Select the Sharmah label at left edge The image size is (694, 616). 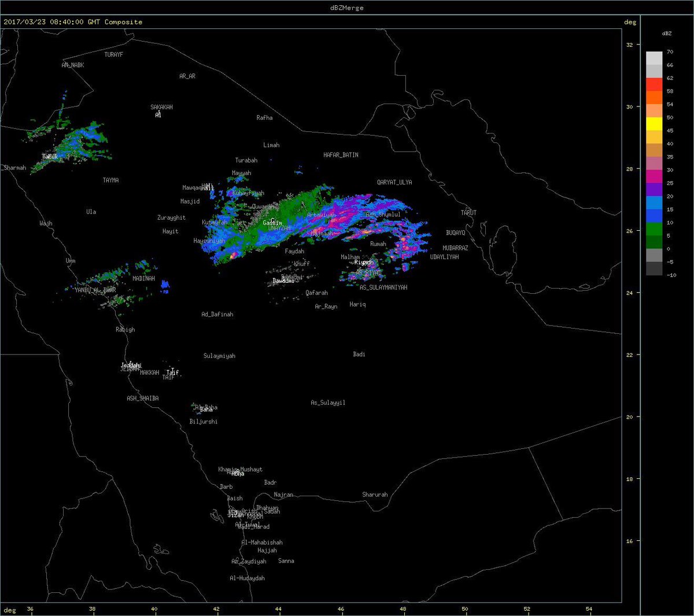click(15, 168)
